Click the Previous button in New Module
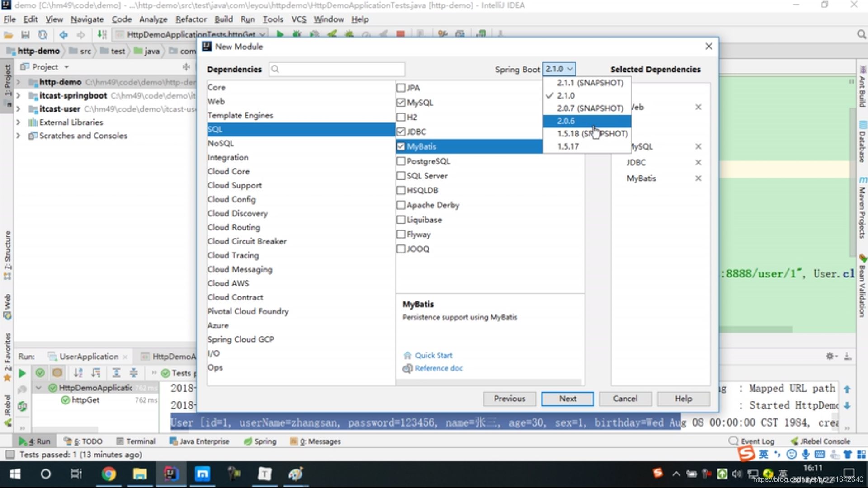This screenshot has width=868, height=488. pos(509,399)
